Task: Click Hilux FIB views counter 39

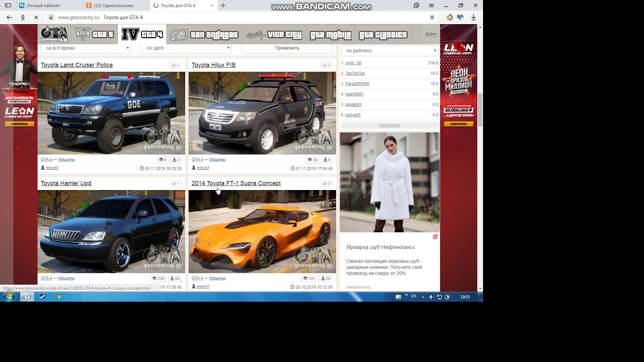Action: (312, 160)
